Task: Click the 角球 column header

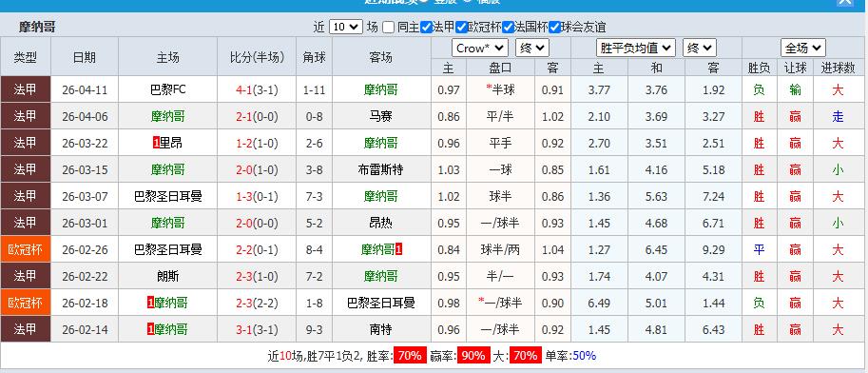Action: click(314, 57)
